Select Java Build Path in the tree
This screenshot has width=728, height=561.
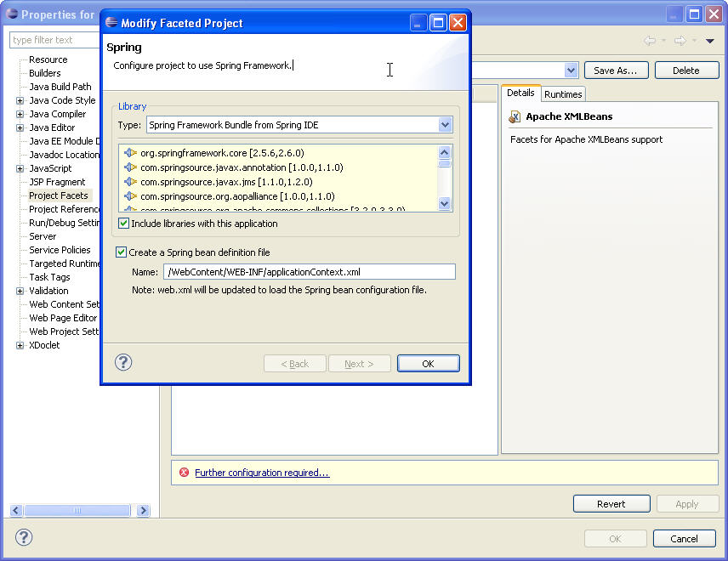point(60,87)
